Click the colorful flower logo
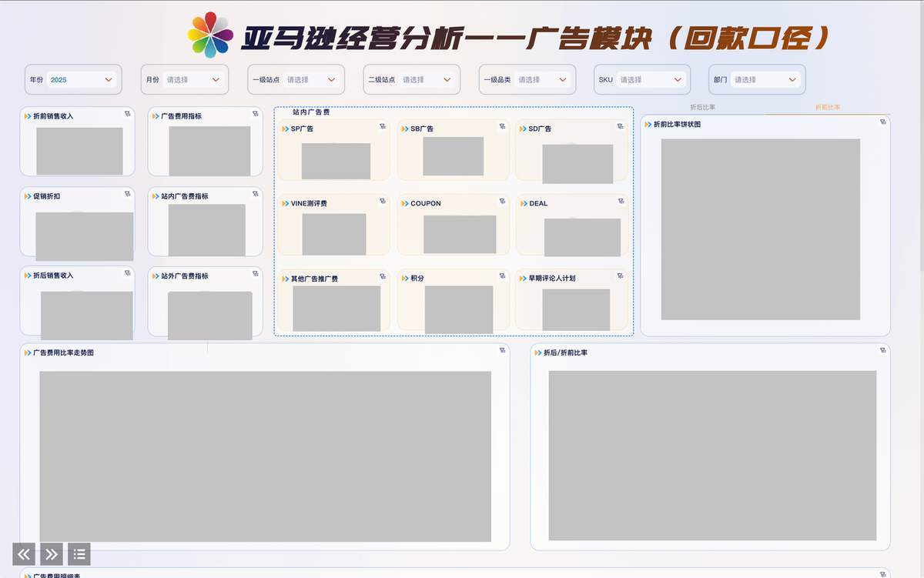924x578 pixels. 210,35
